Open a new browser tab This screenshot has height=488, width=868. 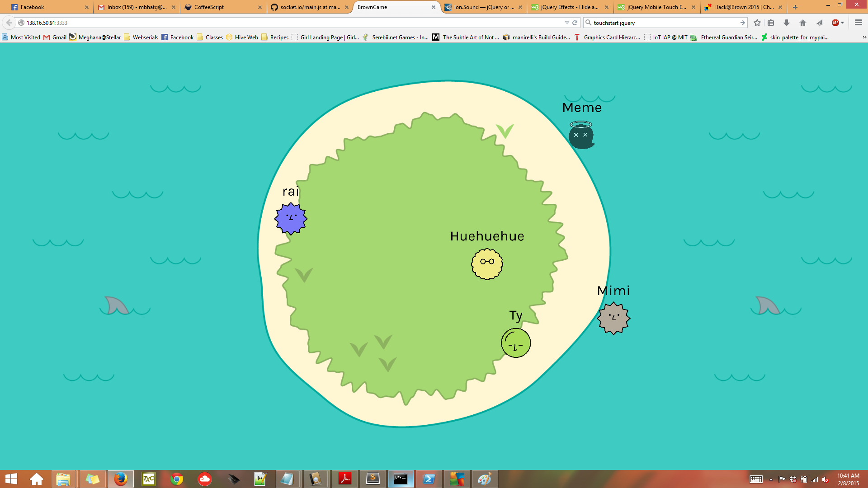click(795, 7)
